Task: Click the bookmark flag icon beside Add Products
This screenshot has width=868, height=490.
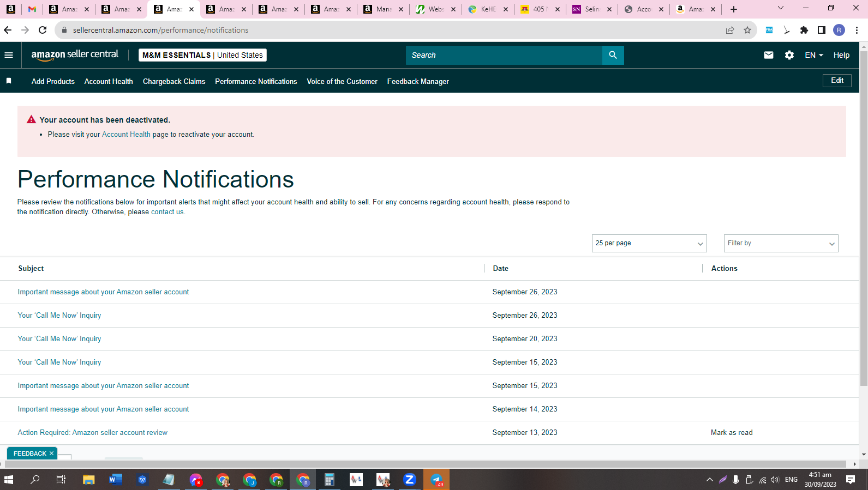Action: tap(9, 81)
